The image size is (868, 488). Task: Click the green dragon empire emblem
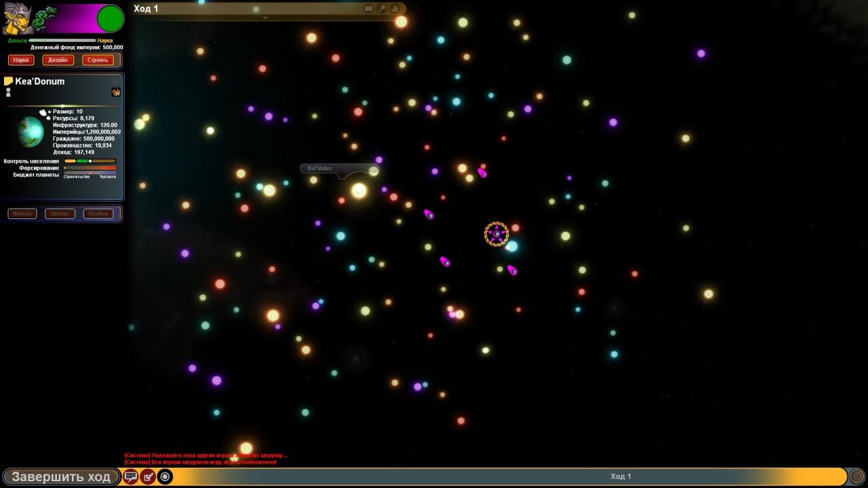pos(45,18)
